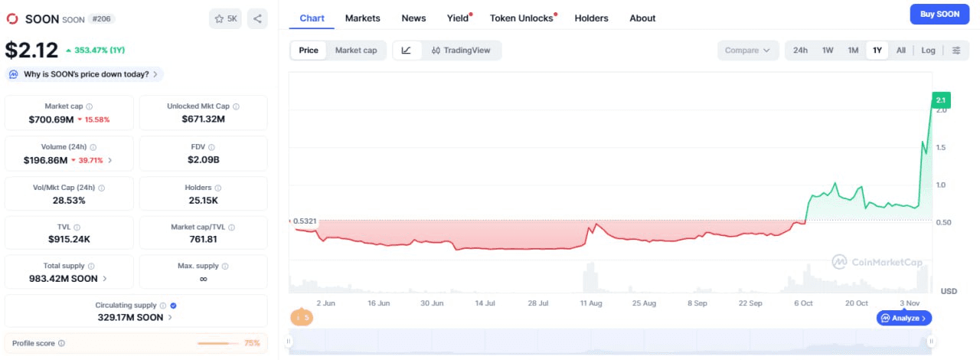Click the green 2.1 current price label
Screen dimensions: 980x360
pos(941,100)
